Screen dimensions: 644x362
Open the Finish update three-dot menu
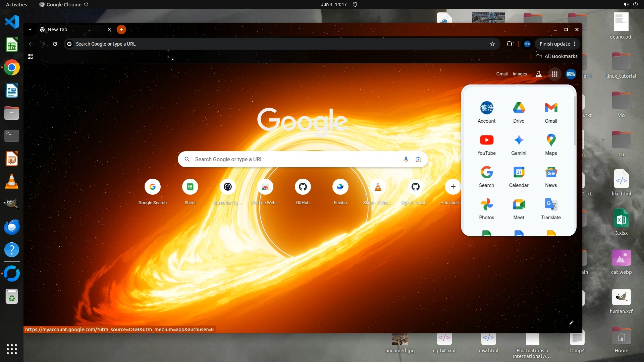point(575,44)
